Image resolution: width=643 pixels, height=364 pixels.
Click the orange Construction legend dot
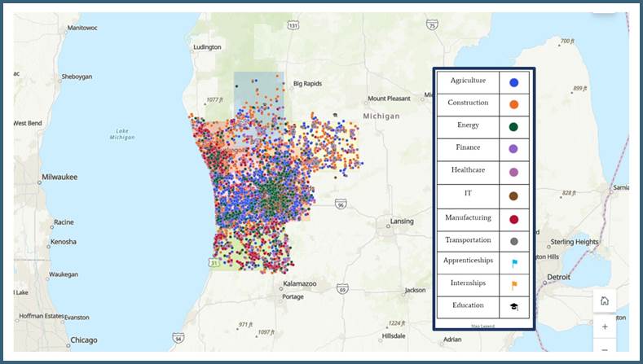514,104
